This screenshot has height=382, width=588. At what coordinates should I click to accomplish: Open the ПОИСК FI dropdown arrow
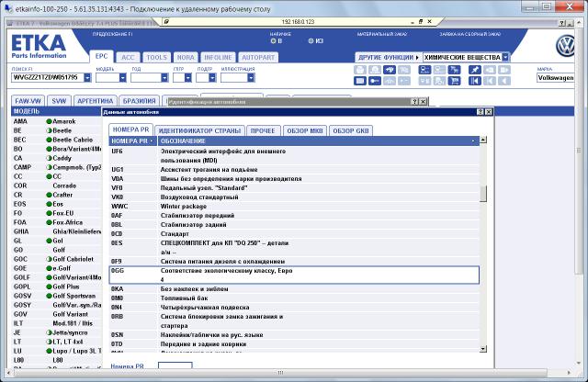pos(87,78)
